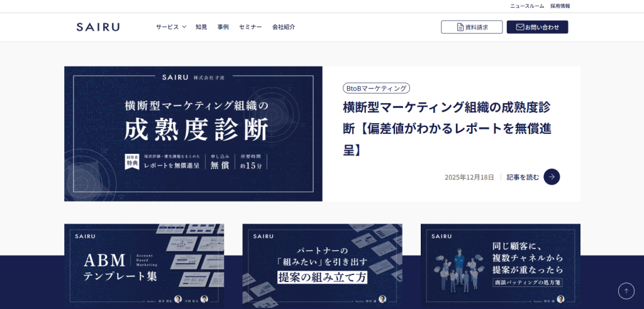Select the BtoBマーケティング category tag
The width and height of the screenshot is (644, 309).
[x=376, y=88]
